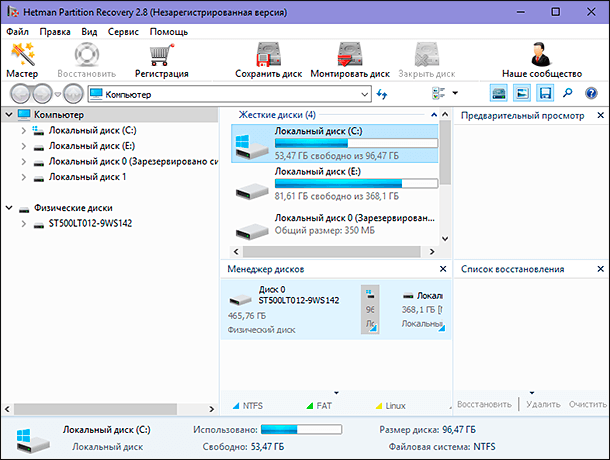Select Физические диски tree label
Image resolution: width=610 pixels, height=460 pixels.
[73, 208]
